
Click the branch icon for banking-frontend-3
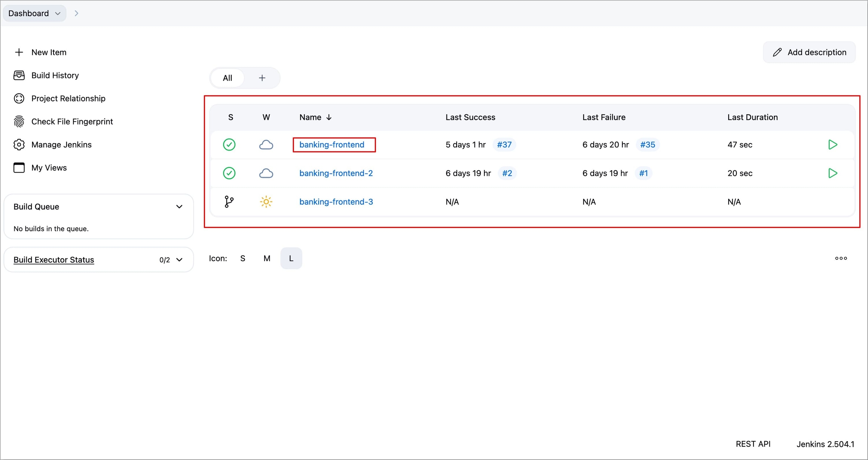click(229, 202)
